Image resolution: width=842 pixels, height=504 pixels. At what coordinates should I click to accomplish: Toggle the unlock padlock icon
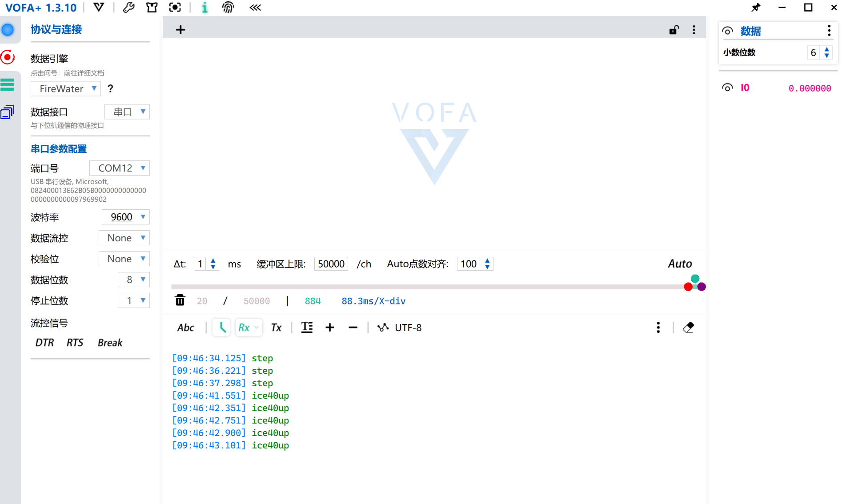pyautogui.click(x=674, y=30)
